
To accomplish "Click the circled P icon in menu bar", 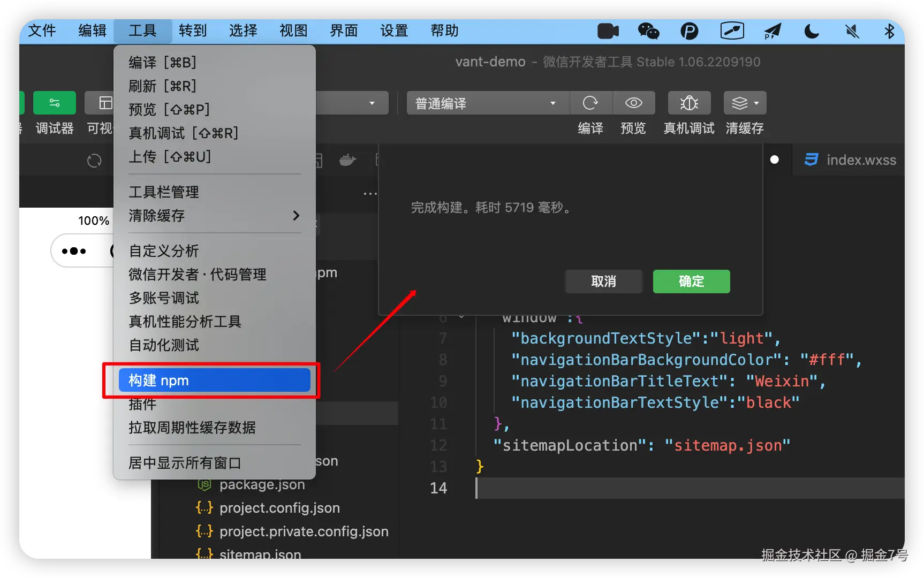I will (x=689, y=32).
